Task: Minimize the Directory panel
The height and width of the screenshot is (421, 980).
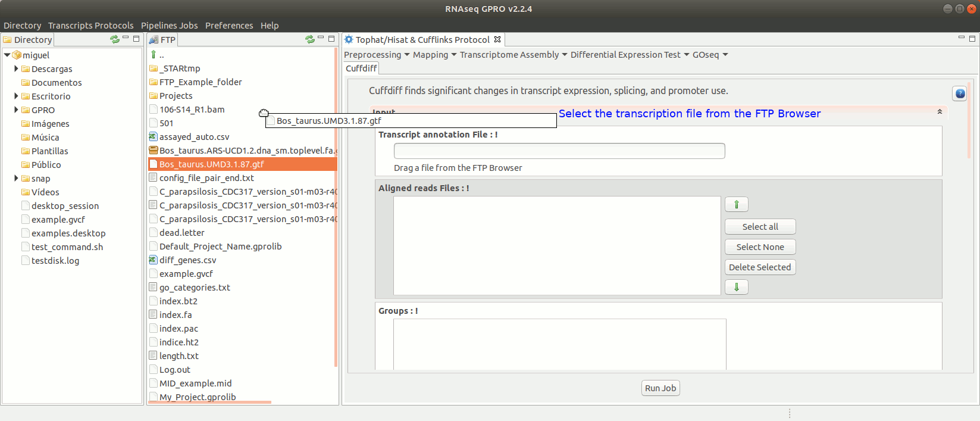Action: click(x=126, y=39)
